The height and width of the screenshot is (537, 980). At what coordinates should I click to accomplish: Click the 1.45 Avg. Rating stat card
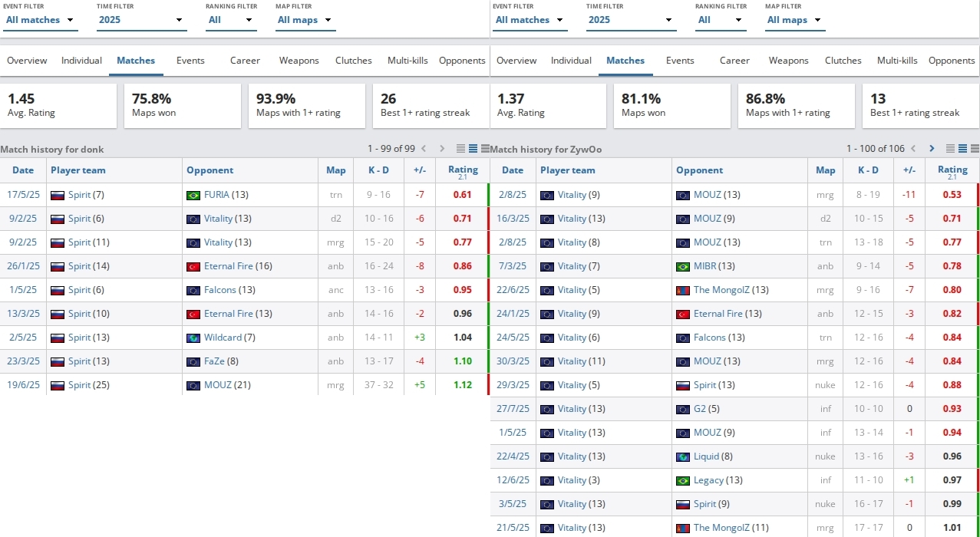[x=58, y=106]
